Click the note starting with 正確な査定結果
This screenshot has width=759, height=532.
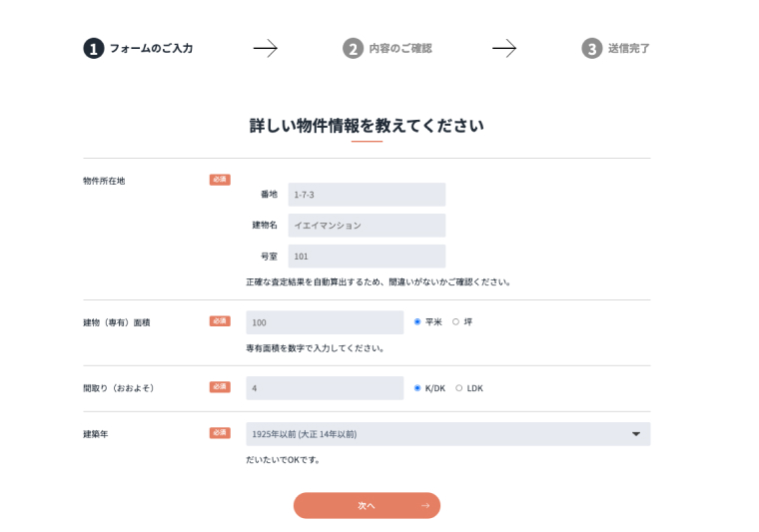coord(379,281)
